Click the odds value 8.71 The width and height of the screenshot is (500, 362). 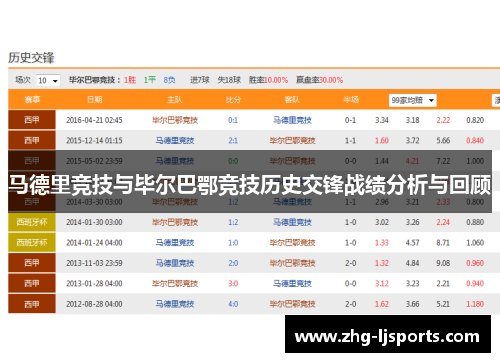pyautogui.click(x=443, y=243)
